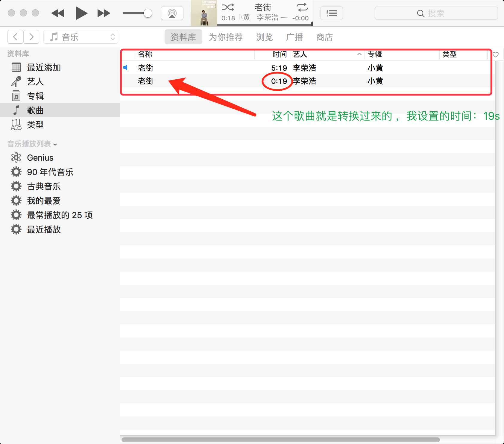Open the 最近播放 smart playlist
504x444 pixels.
pos(60,229)
